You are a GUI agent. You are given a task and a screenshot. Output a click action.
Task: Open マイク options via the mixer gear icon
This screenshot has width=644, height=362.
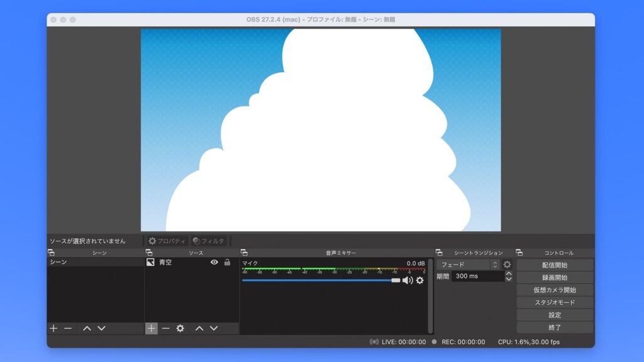[418, 281]
